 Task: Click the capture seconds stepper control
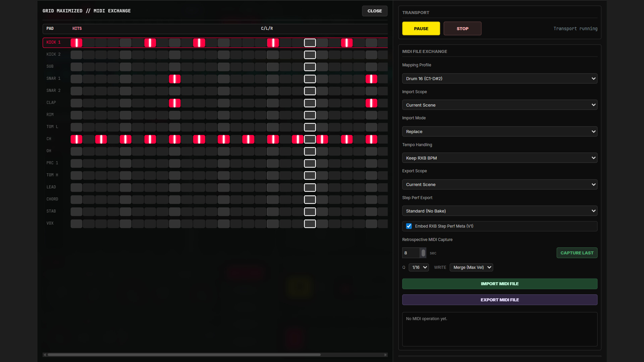point(423,253)
